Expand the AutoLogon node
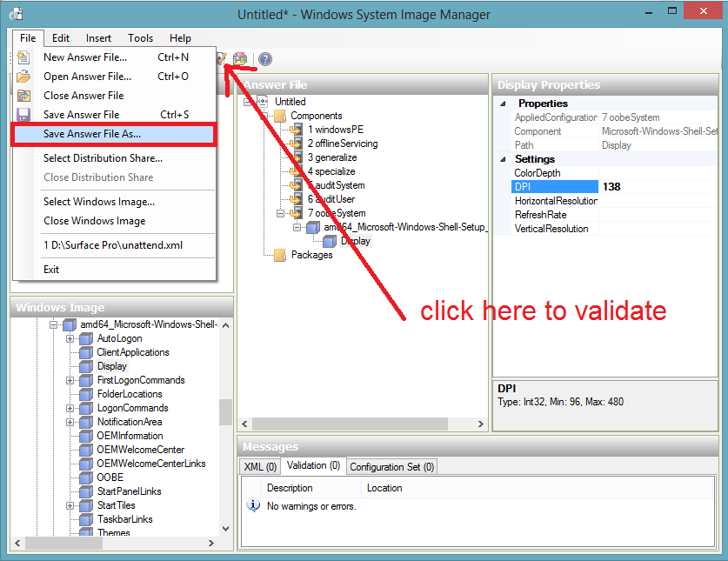Screen dimensions: 728x561 (70, 338)
